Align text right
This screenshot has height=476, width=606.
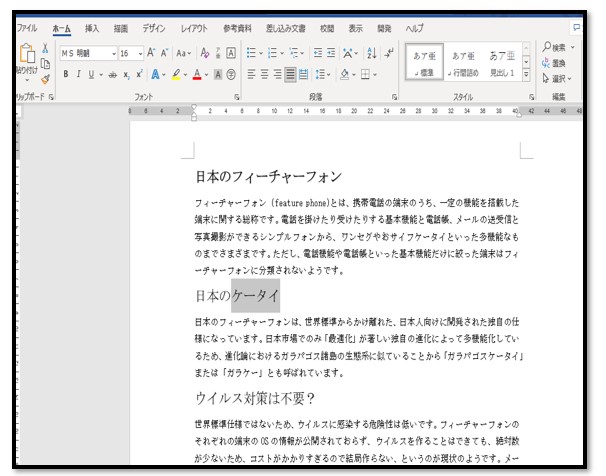[x=277, y=74]
